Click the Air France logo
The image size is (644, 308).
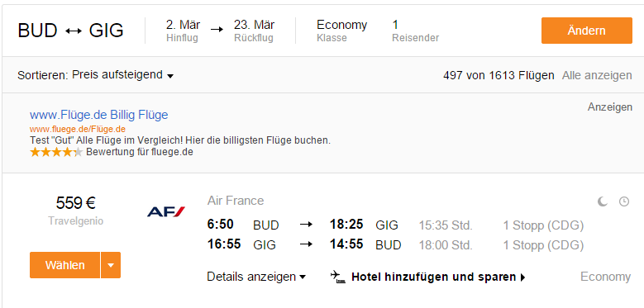pos(166,211)
